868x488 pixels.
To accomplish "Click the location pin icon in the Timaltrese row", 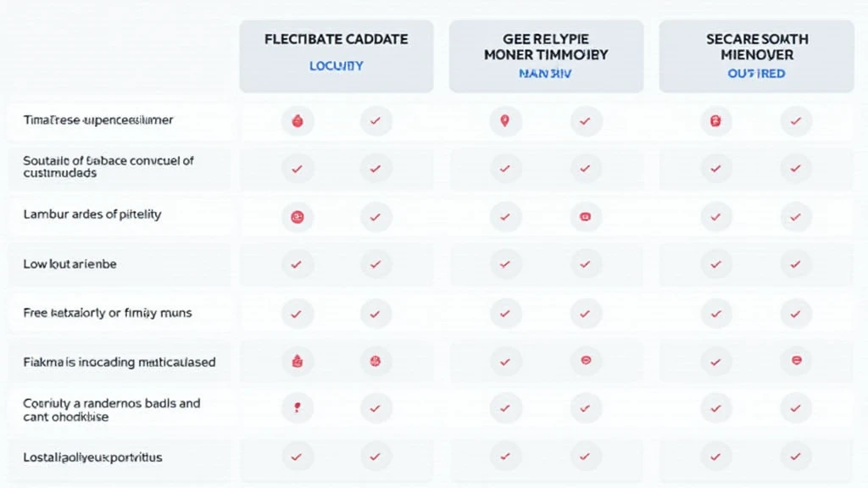I will (x=505, y=121).
